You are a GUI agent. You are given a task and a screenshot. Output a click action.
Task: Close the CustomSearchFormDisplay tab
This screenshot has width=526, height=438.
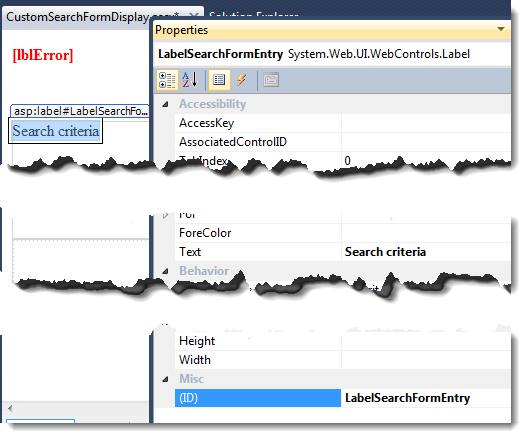194,16
